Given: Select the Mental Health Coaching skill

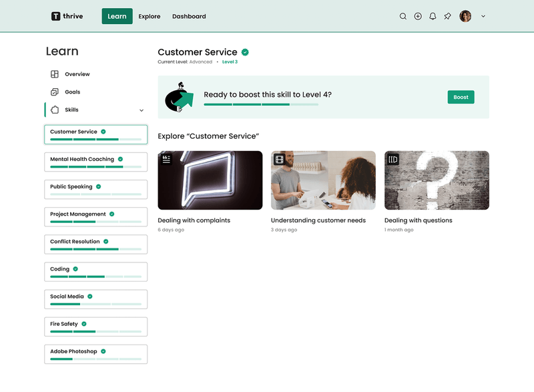Looking at the screenshot, I should pyautogui.click(x=95, y=162).
